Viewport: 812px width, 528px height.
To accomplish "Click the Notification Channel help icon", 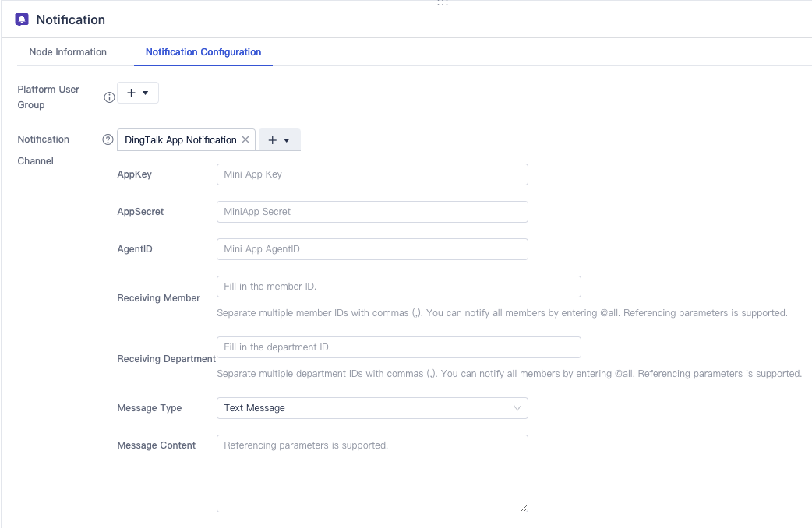I will (x=108, y=139).
